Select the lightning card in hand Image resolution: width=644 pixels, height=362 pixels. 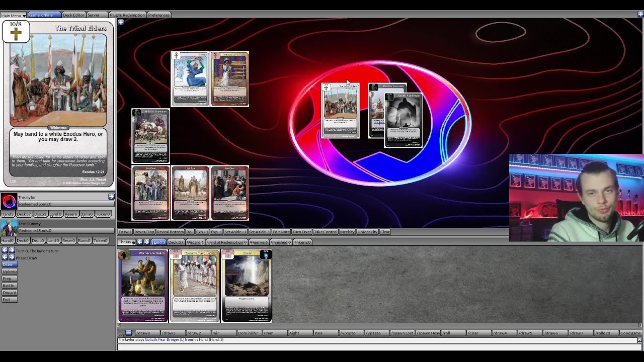247,286
